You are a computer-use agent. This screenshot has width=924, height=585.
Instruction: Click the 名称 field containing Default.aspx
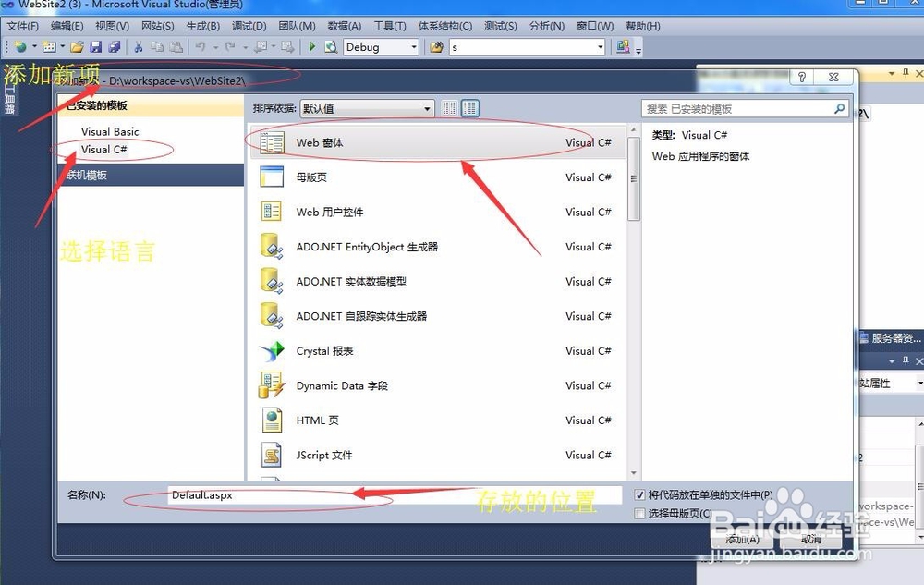395,495
